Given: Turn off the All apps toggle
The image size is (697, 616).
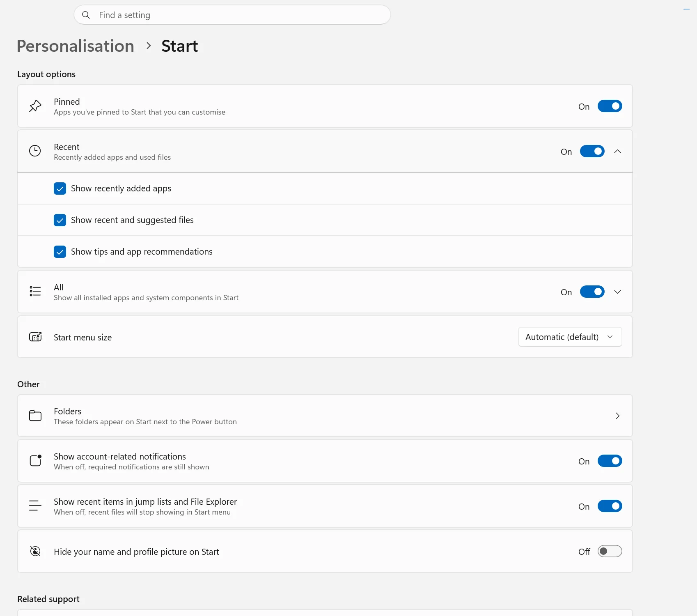Looking at the screenshot, I should tap(592, 292).
